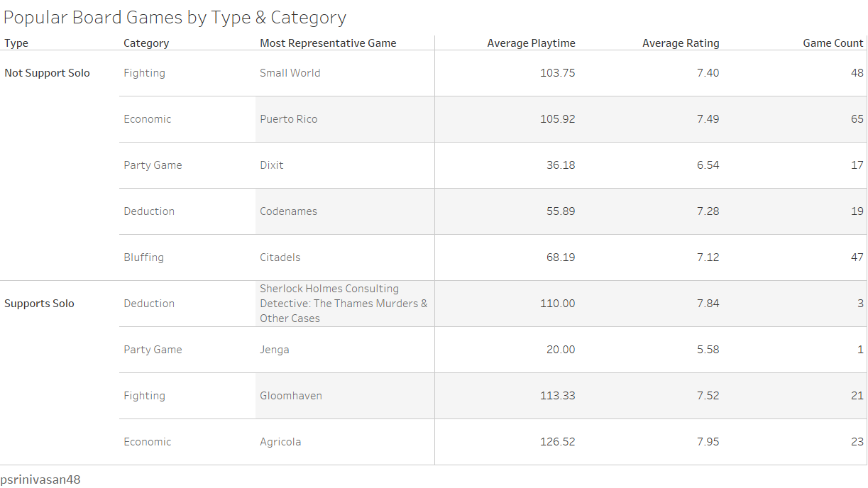Screen dimensions: 868x488
Task: Select the Puerto Rico game cell
Action: pos(288,119)
